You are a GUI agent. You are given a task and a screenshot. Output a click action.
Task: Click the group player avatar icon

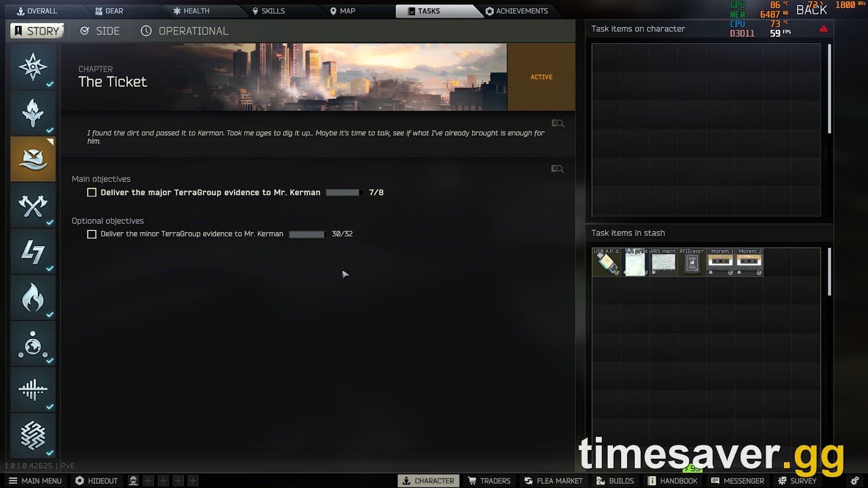click(x=133, y=481)
